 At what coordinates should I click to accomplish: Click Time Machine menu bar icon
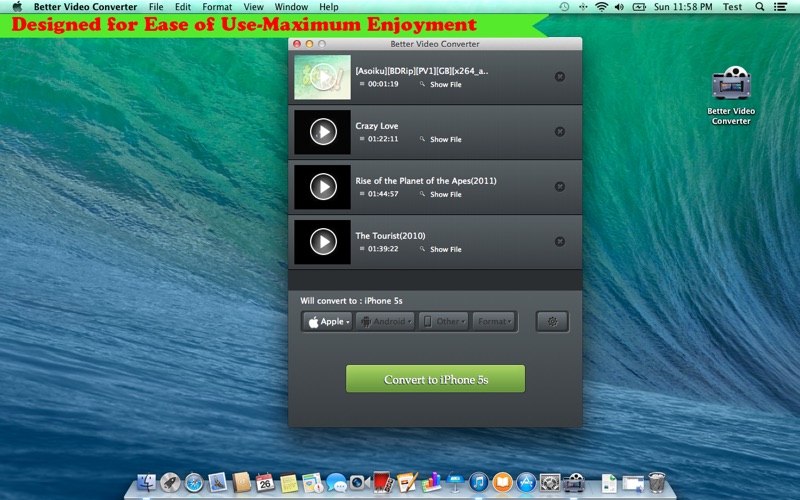coord(564,7)
